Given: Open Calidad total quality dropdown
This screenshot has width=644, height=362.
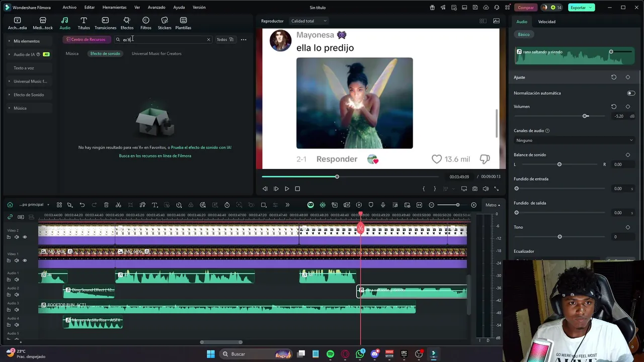Looking at the screenshot, I should pyautogui.click(x=309, y=21).
